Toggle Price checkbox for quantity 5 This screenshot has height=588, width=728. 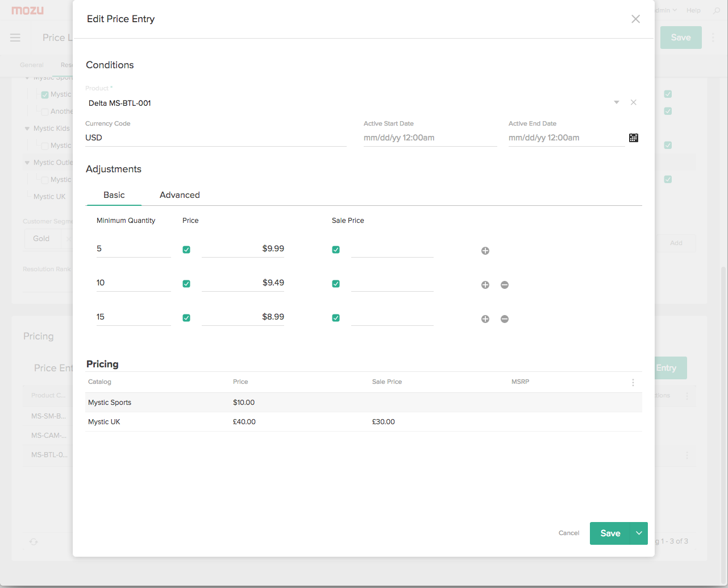[x=186, y=250]
